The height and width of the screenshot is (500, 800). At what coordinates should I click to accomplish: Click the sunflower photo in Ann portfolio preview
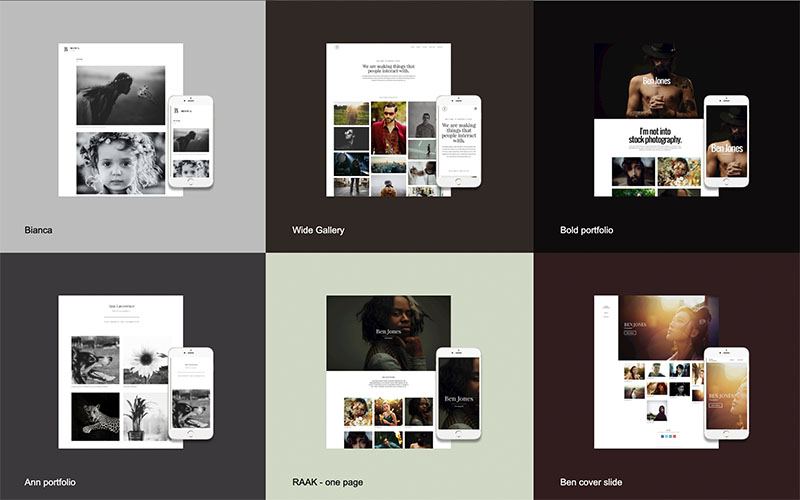145,360
